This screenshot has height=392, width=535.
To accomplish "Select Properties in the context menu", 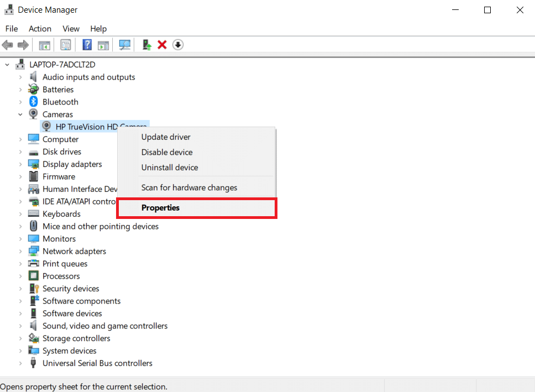I will click(197, 207).
